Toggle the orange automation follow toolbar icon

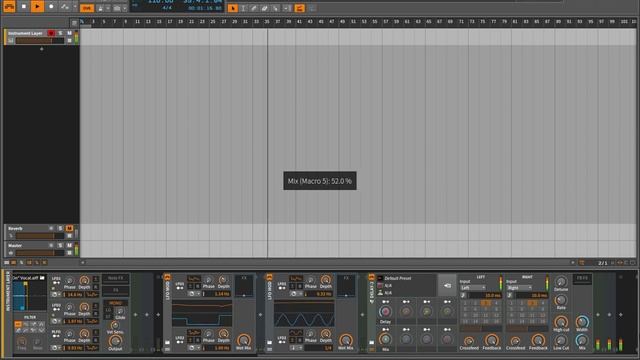pos(300,8)
